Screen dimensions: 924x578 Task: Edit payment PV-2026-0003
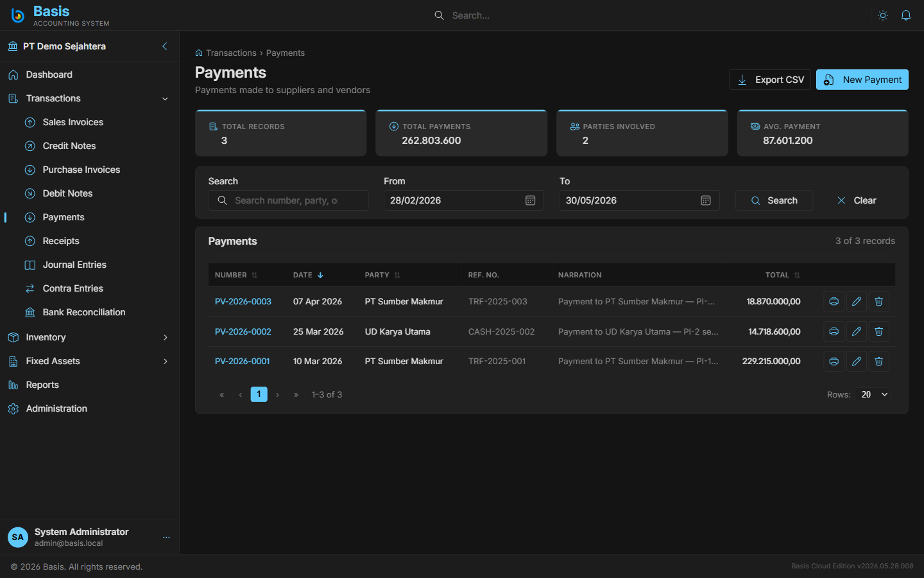coord(857,301)
